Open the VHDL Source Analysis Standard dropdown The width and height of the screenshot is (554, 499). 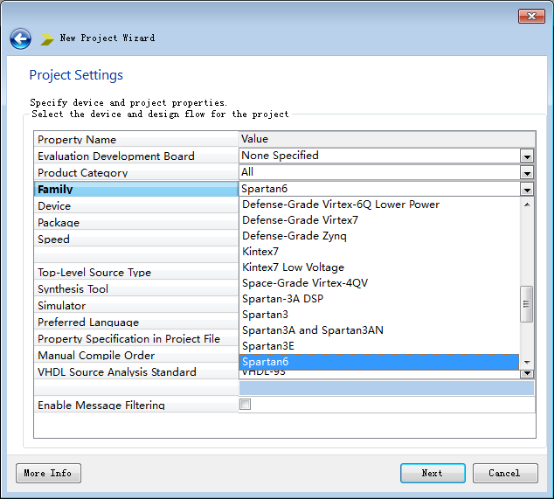527,374
